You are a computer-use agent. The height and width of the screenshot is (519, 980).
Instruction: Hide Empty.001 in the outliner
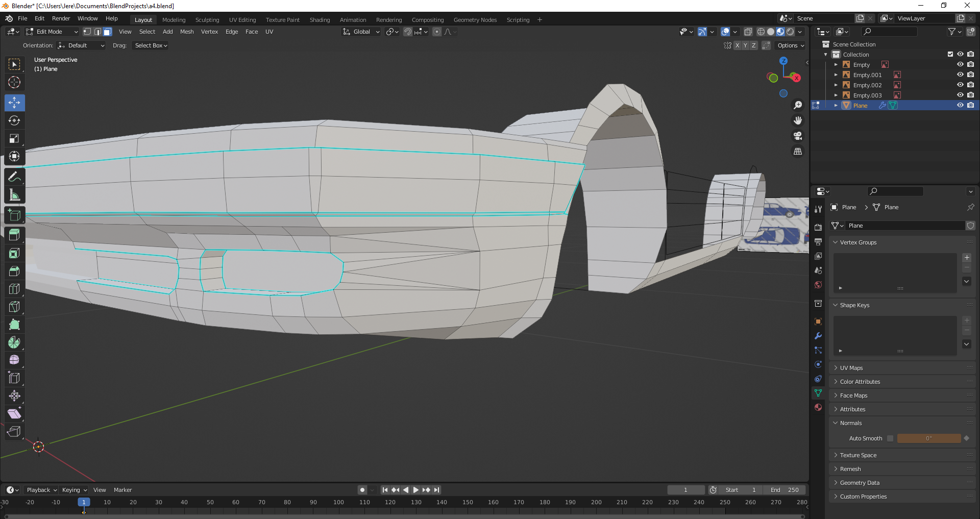(x=960, y=75)
